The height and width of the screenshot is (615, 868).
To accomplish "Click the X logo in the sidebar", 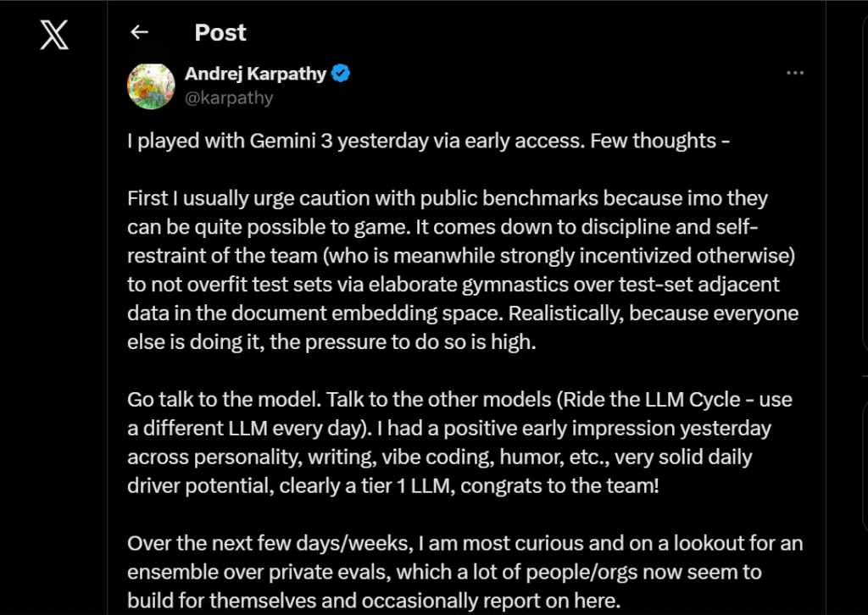I will 53,36.
